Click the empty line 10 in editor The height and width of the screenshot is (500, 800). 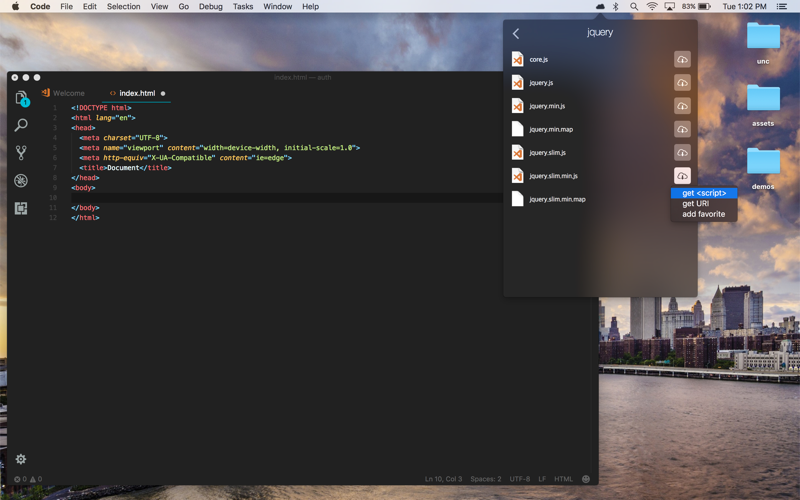(x=286, y=198)
